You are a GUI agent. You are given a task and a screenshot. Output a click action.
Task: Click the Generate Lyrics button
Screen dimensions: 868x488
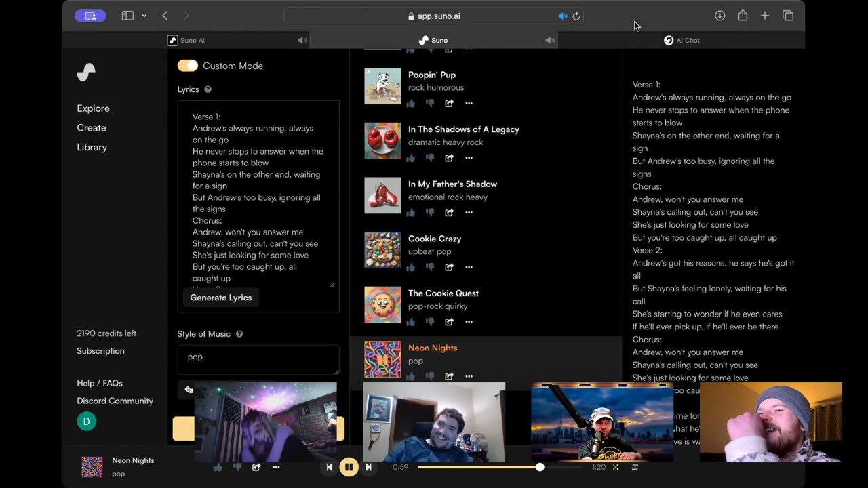(x=221, y=298)
